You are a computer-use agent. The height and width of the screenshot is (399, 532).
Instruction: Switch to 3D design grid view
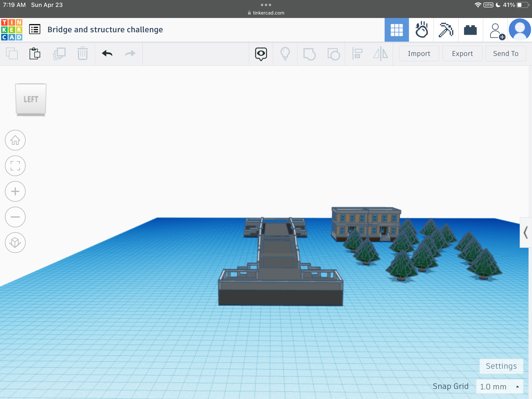coord(397,30)
